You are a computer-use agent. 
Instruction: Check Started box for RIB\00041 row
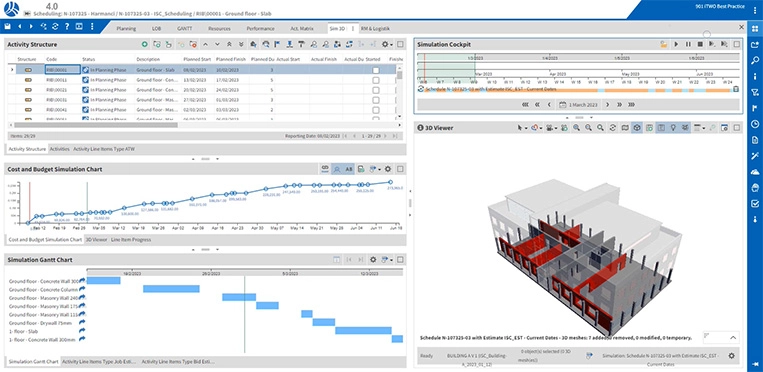[x=376, y=110]
